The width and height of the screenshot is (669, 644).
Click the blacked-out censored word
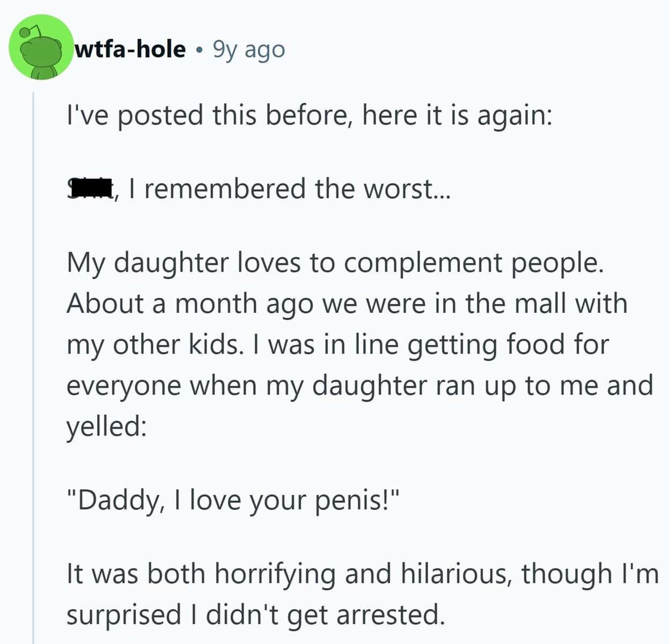coord(90,188)
